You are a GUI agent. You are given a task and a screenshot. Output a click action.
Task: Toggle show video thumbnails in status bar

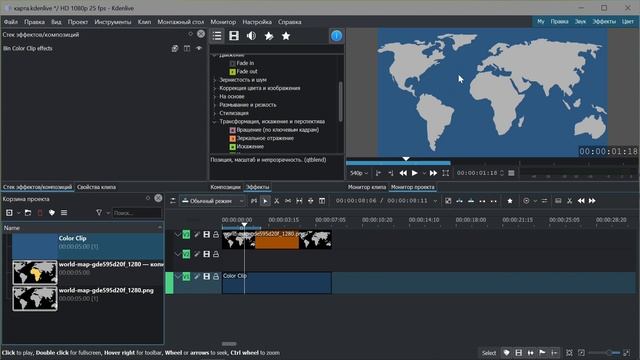coord(519,353)
